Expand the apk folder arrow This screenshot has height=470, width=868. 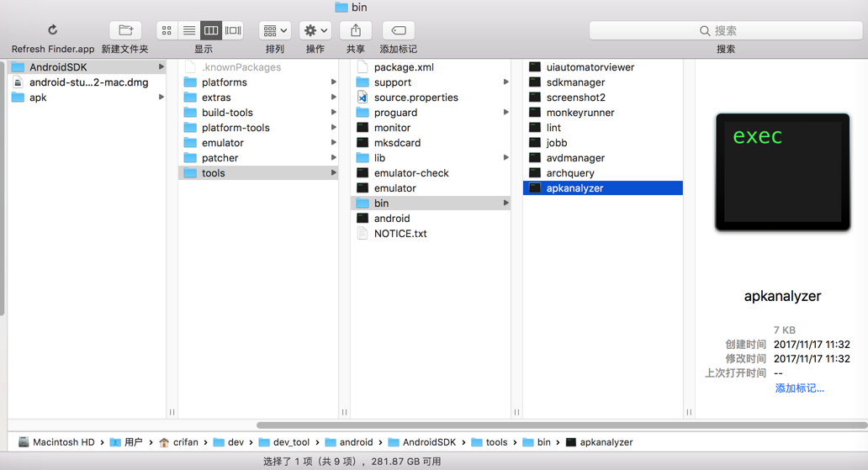[x=161, y=98]
